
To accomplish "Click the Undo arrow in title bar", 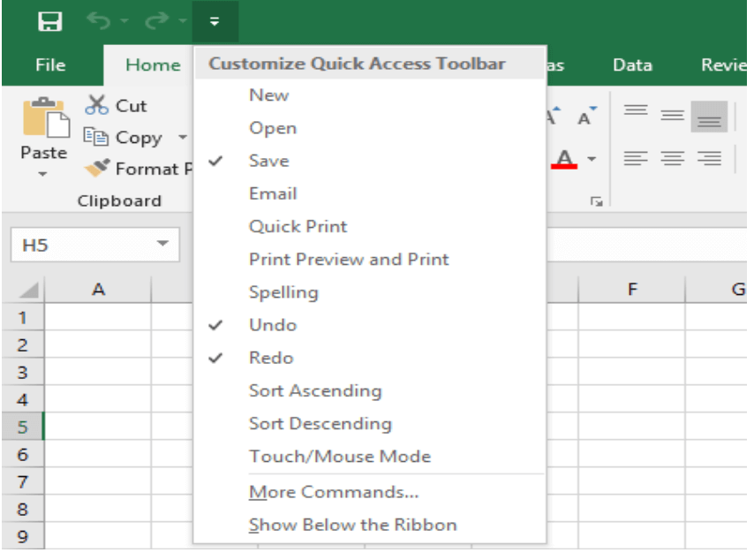I will click(x=99, y=20).
